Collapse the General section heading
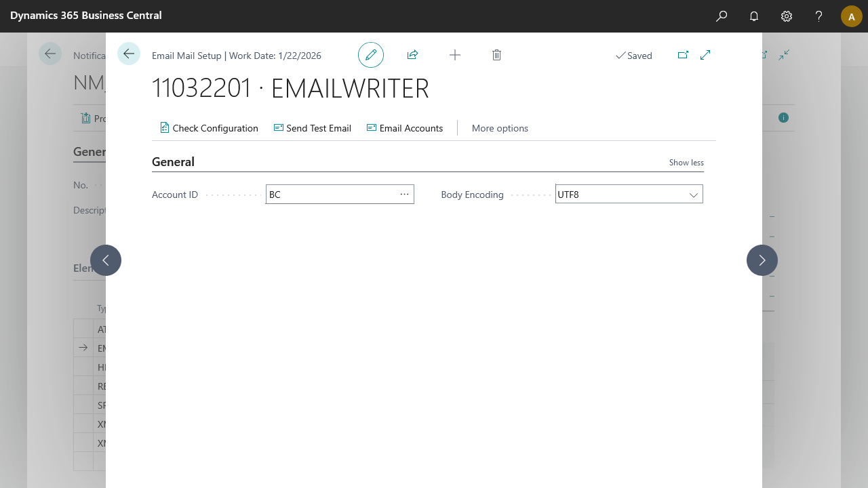Viewport: 868px width, 488px height. [173, 162]
